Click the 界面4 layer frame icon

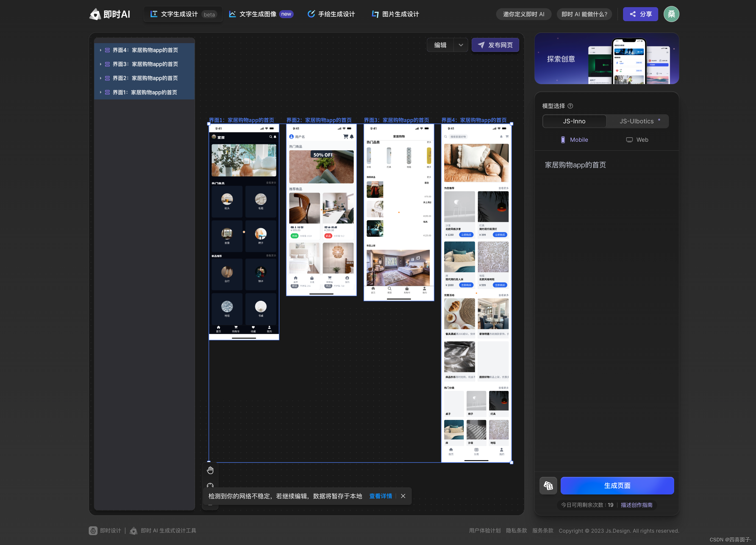[x=107, y=50]
